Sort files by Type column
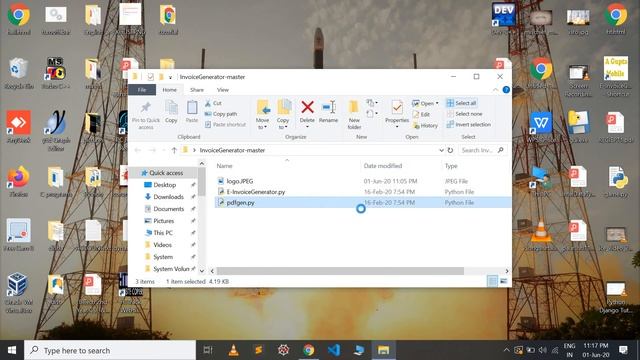This screenshot has height=360, width=640. 451,166
